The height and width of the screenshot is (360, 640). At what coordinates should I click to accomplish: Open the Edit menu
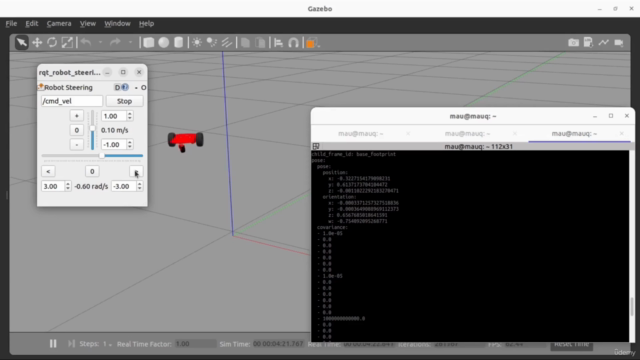click(31, 24)
